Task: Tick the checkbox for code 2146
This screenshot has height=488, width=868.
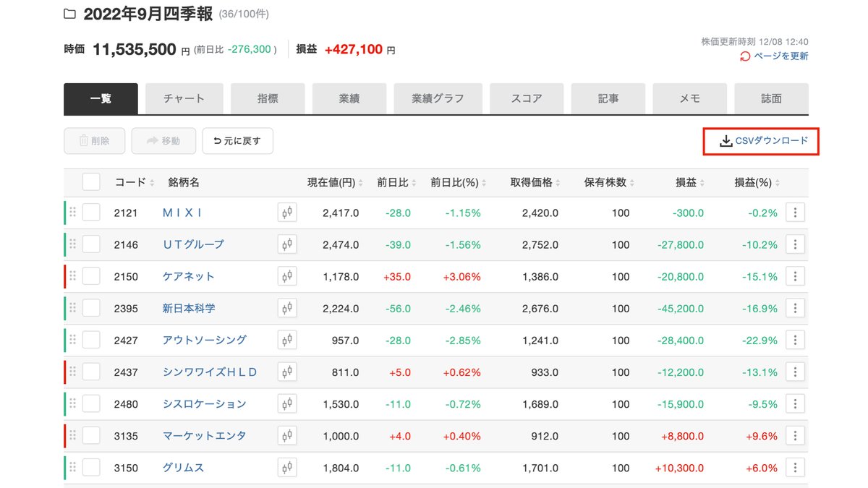Action: [x=91, y=244]
